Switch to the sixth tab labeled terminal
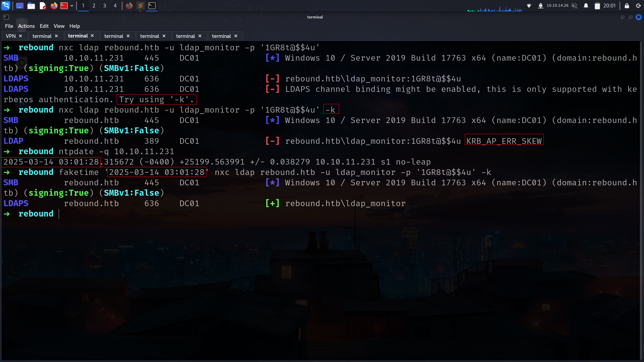This screenshot has width=644, height=362. [185, 36]
